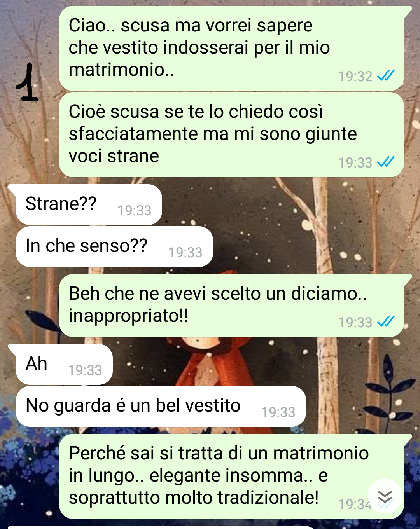Tap the 'Perché sai si tratta' message bubble

[x=232, y=476]
